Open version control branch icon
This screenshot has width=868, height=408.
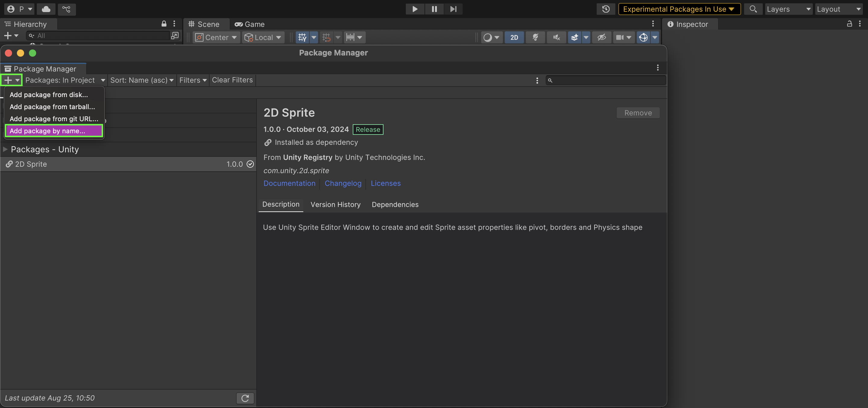66,9
